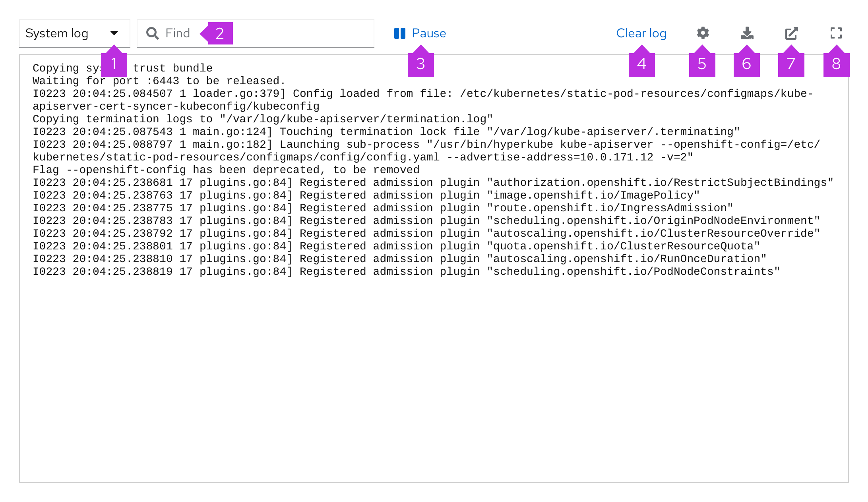Click the search magnifier icon in Find bar
Screen dimensions: 868x502
(153, 33)
